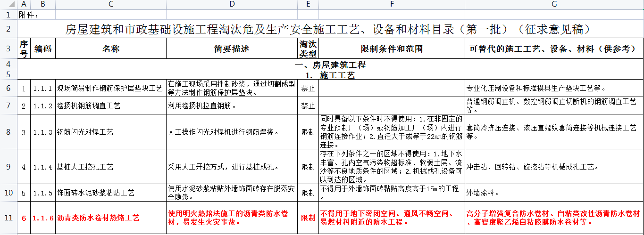The width and height of the screenshot is (644, 235).
Task: Click subsection heading 1. 施工工艺
Action: [330, 75]
